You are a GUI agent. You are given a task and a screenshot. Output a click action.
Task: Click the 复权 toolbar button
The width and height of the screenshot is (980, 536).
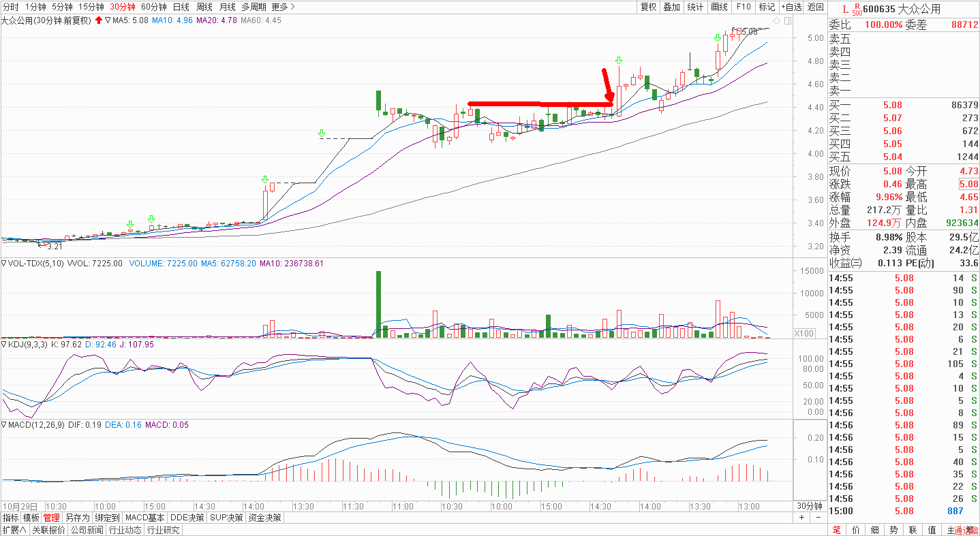[648, 7]
